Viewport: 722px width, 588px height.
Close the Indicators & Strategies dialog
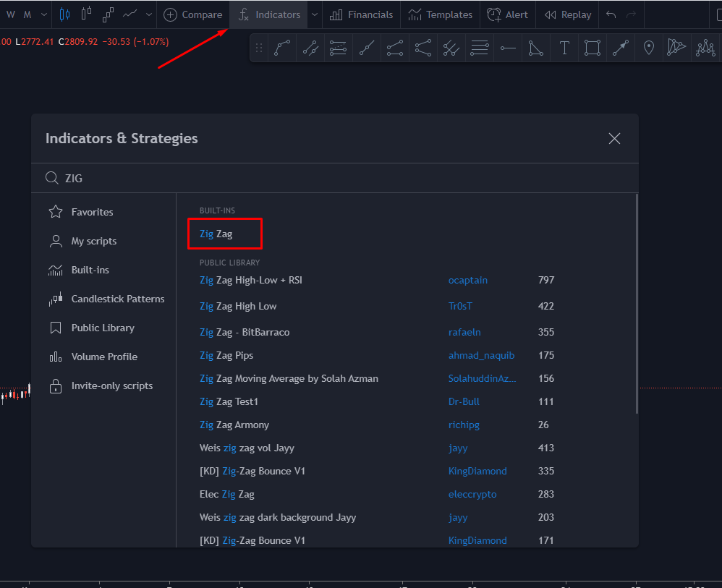point(614,139)
